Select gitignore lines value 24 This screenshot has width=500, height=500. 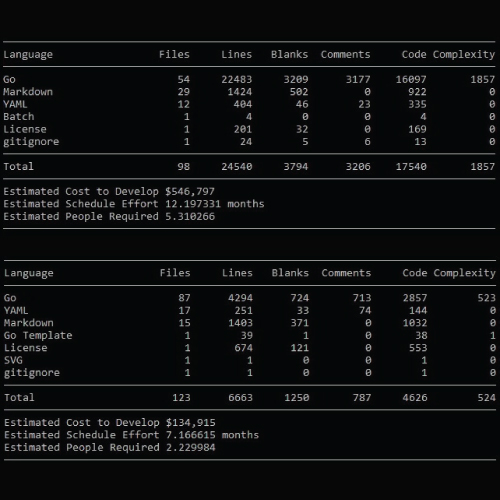[x=246, y=142]
